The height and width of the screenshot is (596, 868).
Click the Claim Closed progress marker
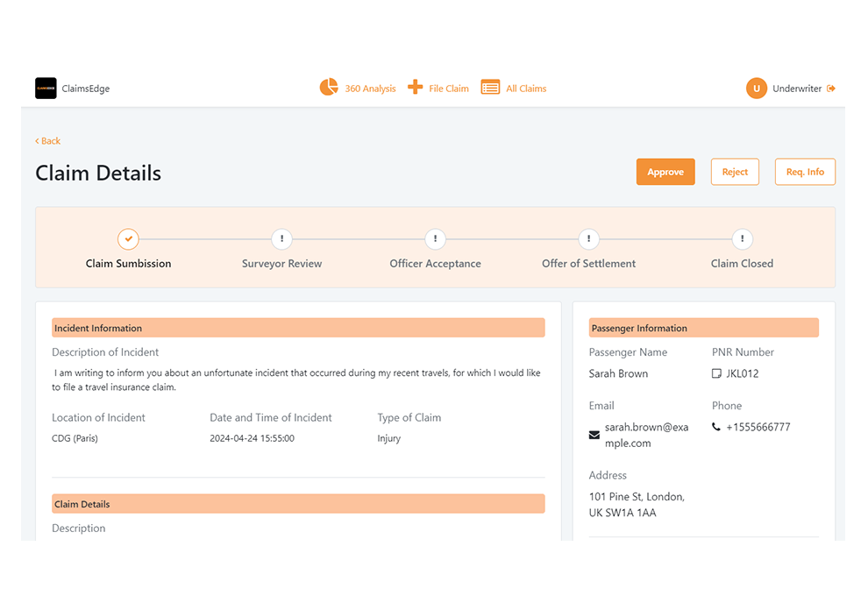[742, 239]
